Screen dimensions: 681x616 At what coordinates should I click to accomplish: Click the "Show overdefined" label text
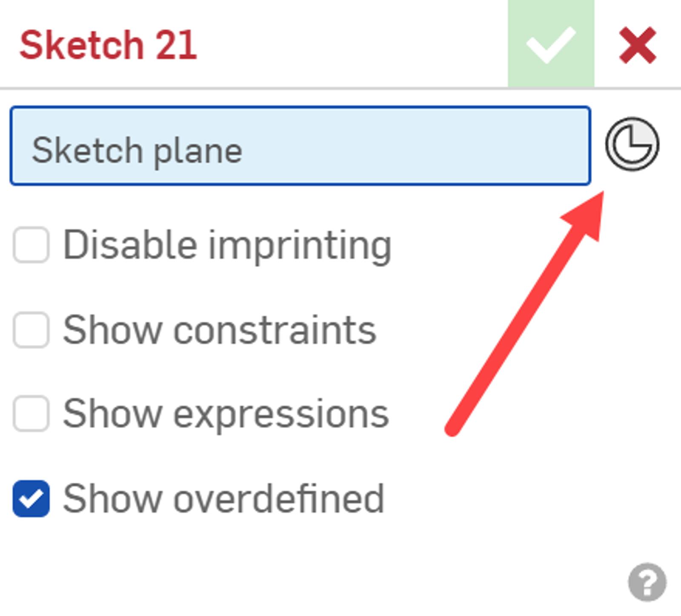tap(223, 499)
